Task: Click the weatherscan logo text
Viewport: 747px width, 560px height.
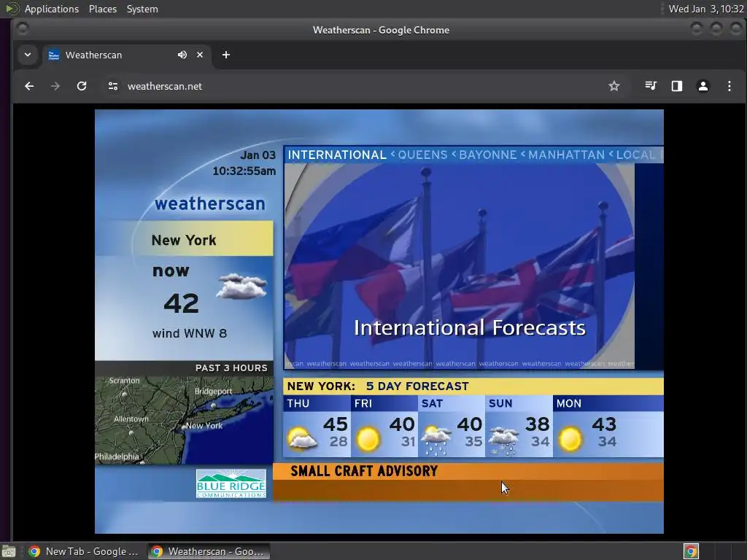Action: 210,203
